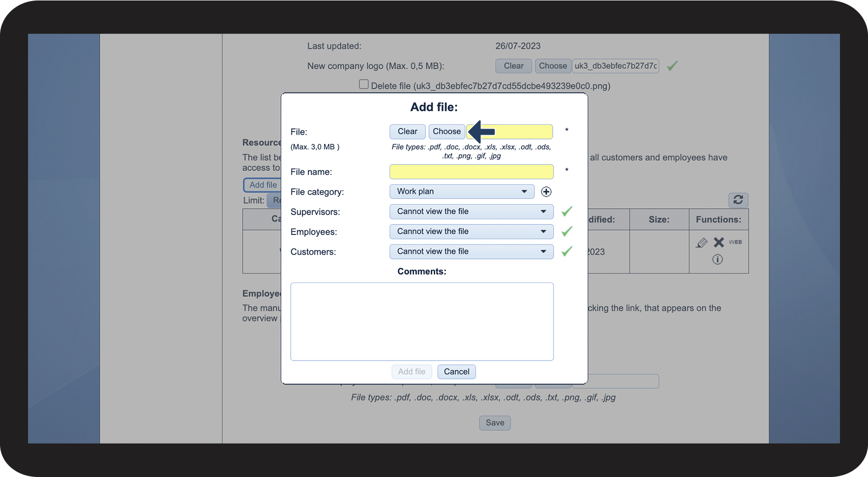Expand the Customers permission dropdown
The width and height of the screenshot is (868, 477).
pos(471,252)
